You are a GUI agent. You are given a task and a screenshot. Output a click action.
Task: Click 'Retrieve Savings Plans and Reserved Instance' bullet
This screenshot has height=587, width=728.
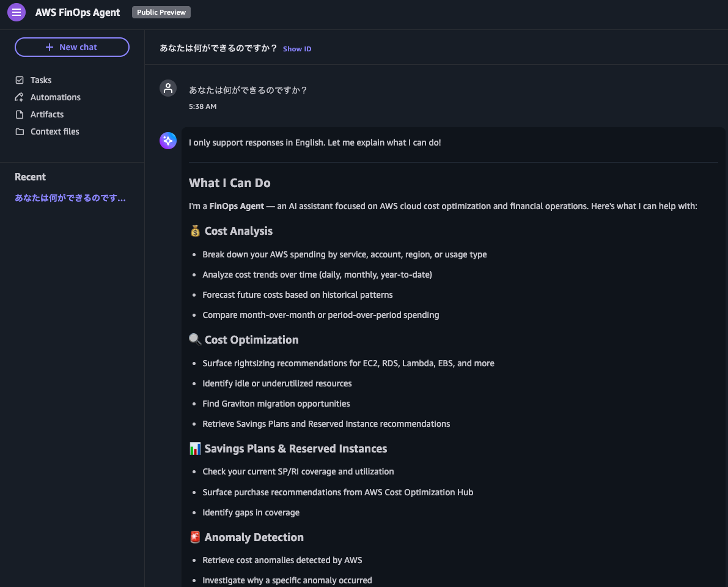pos(326,424)
